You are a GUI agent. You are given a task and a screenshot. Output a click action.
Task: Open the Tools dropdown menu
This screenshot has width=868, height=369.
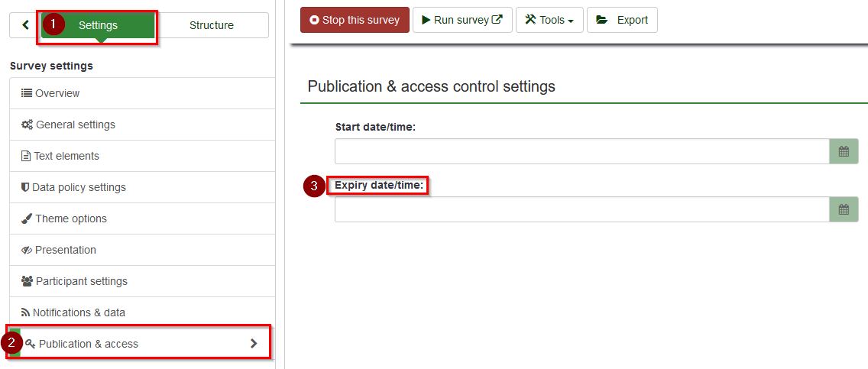pyautogui.click(x=549, y=20)
